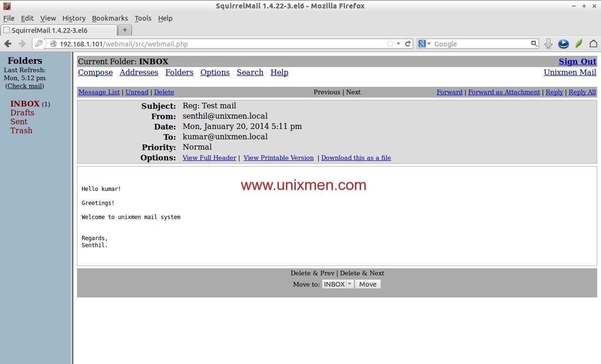Click the subject text Reg: Test mail
This screenshot has width=601, height=364.
209,106
